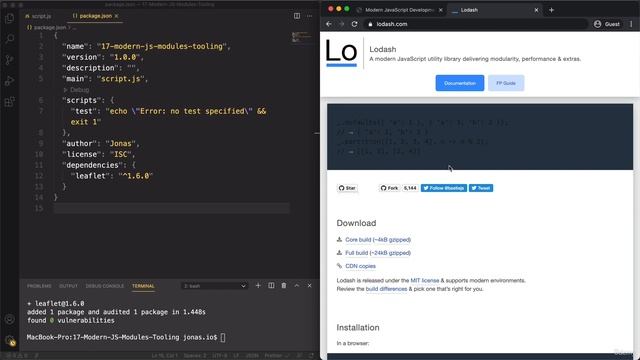
Task: Click the Lo logo on the Lodash page
Action: (x=341, y=53)
